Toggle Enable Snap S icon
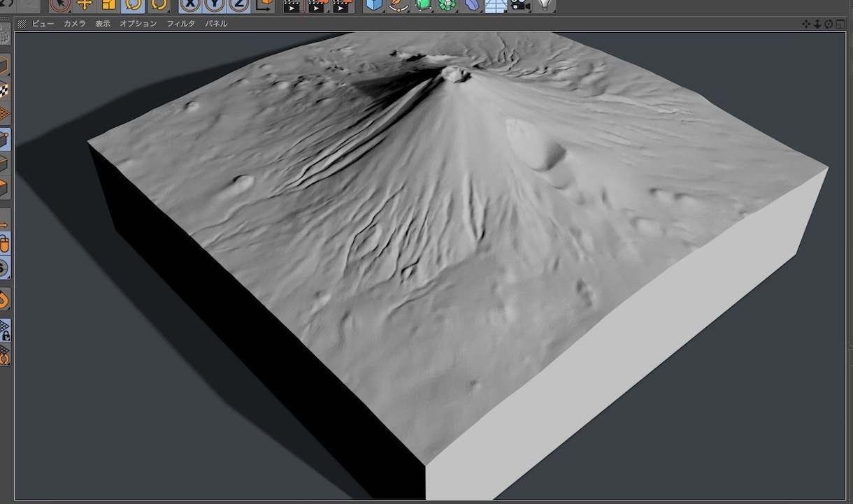 5,268
